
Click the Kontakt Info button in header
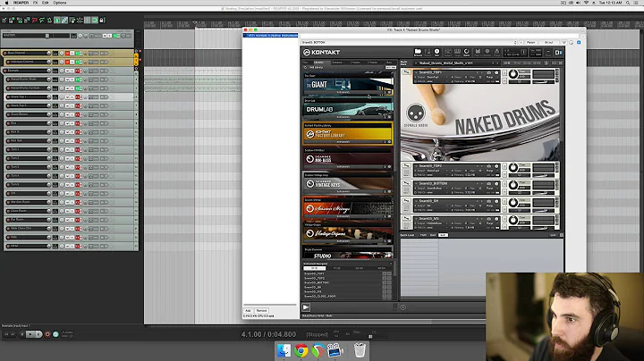(436, 52)
